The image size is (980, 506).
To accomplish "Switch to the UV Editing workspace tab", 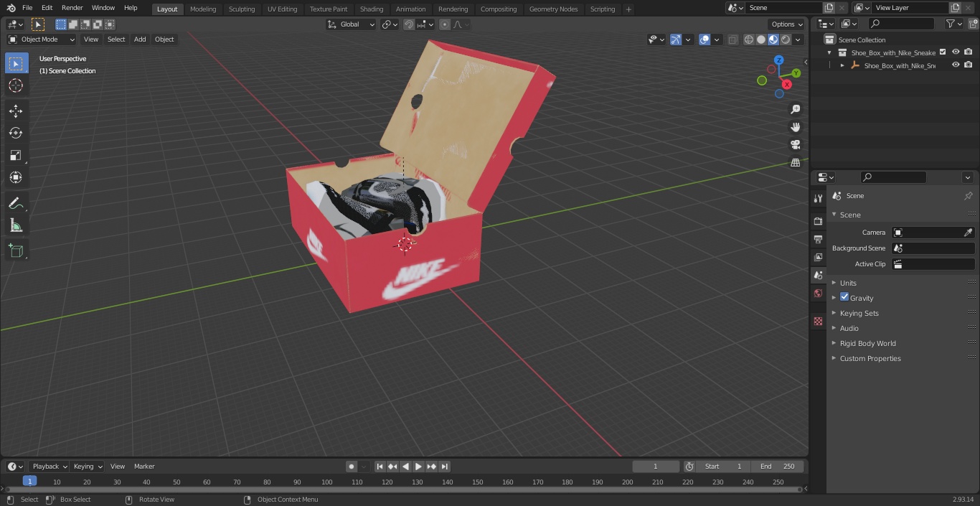I will (x=282, y=9).
